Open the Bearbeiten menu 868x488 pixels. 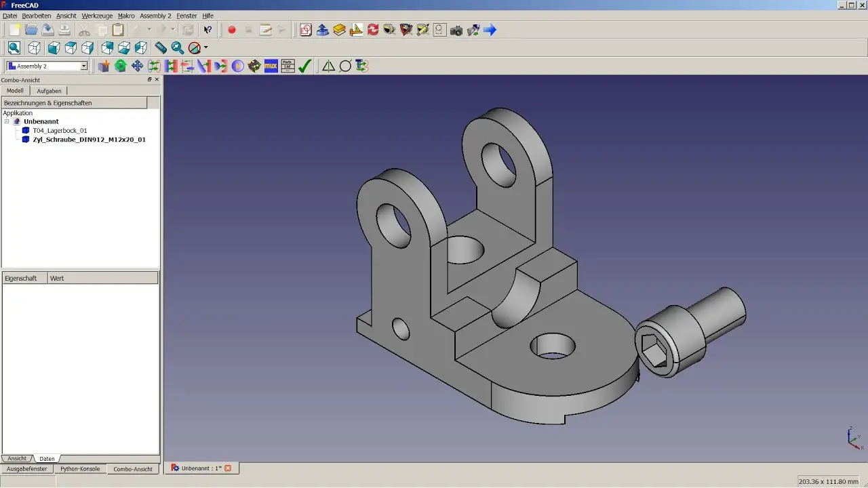pyautogui.click(x=37, y=16)
